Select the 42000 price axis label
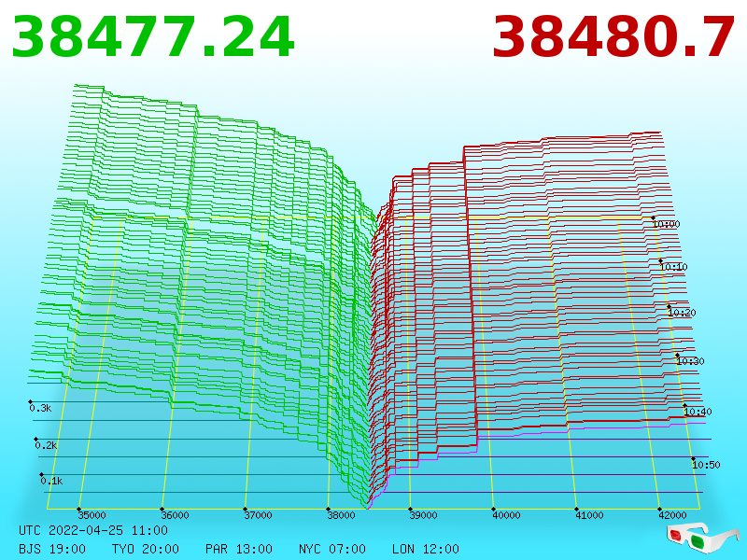This screenshot has height=560, width=747. 672,515
